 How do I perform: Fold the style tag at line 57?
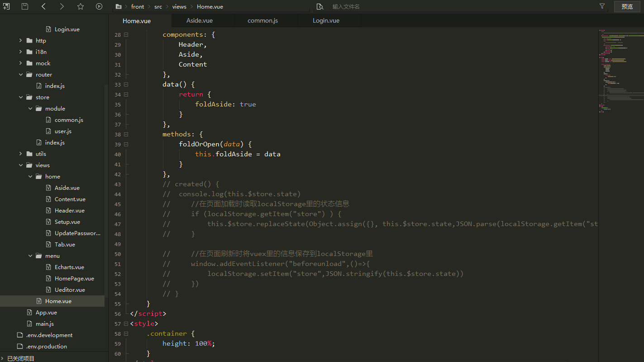point(126,323)
